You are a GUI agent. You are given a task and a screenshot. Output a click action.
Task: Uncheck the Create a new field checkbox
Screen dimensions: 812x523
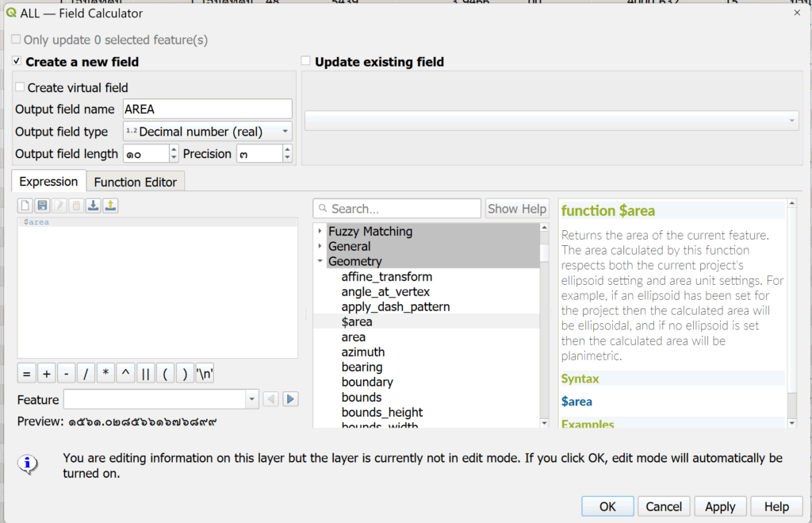point(17,61)
